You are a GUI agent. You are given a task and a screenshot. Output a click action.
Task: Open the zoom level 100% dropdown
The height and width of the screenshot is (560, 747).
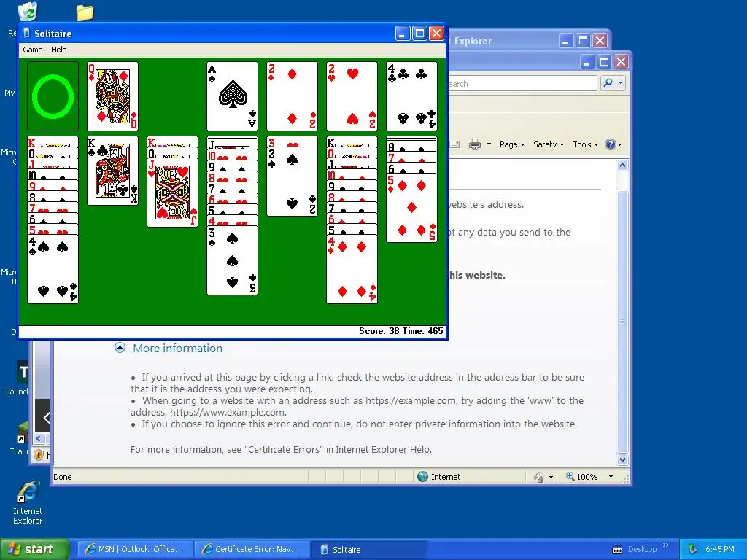click(x=611, y=477)
